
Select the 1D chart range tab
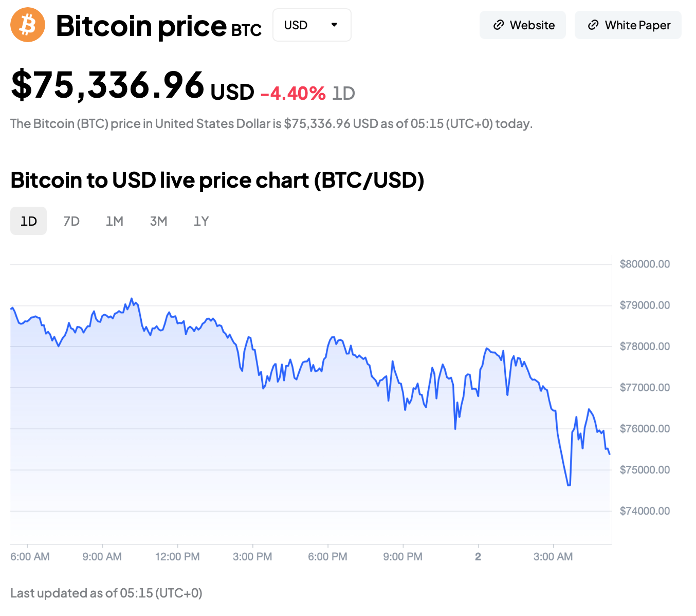29,221
